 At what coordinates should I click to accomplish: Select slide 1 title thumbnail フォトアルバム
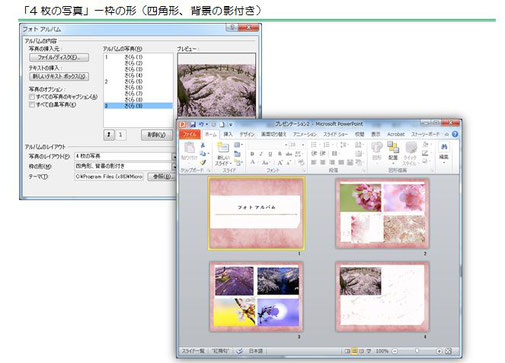256,213
